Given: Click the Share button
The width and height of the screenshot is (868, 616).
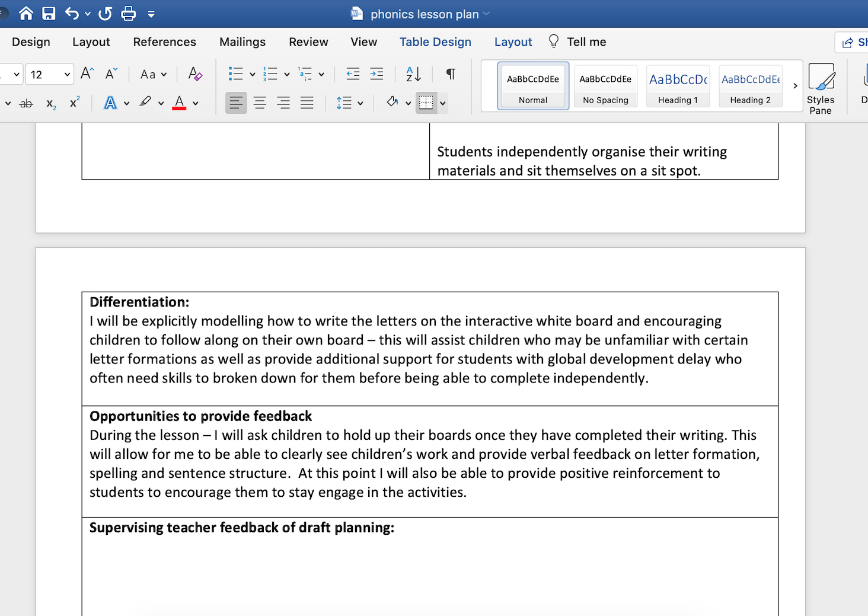Looking at the screenshot, I should (854, 42).
